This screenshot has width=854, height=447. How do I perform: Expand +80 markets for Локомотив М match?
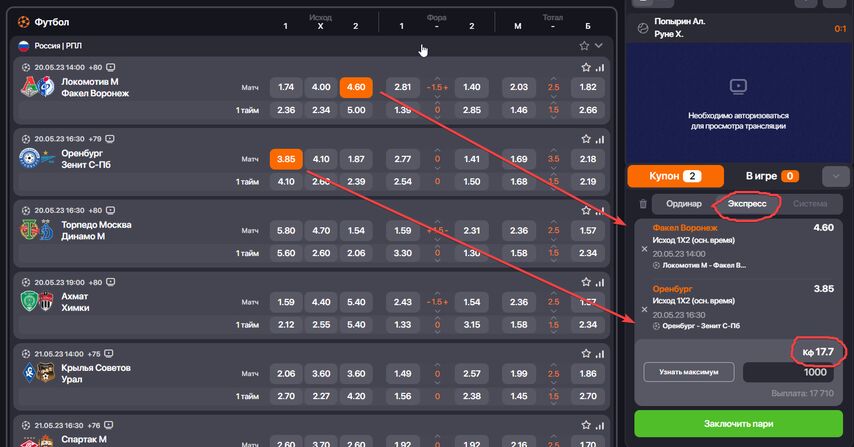point(95,68)
